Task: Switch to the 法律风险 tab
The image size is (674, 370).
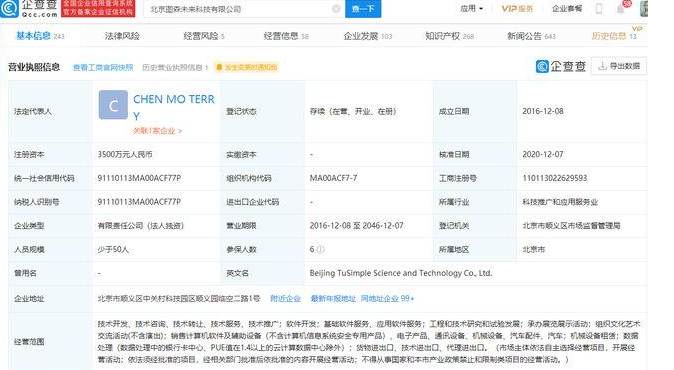Action: point(122,36)
